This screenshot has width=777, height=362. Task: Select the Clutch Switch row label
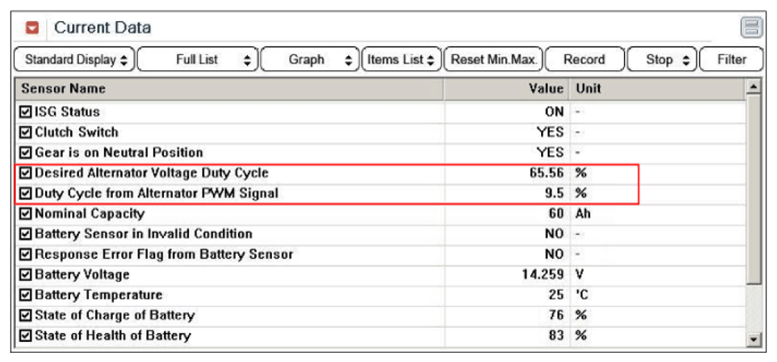(77, 133)
